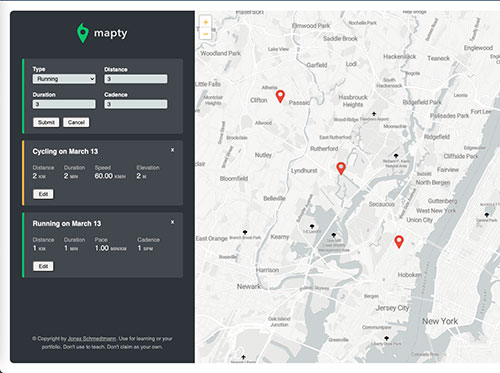Focus the Cadence input field
The height and width of the screenshot is (373, 500).
point(136,104)
